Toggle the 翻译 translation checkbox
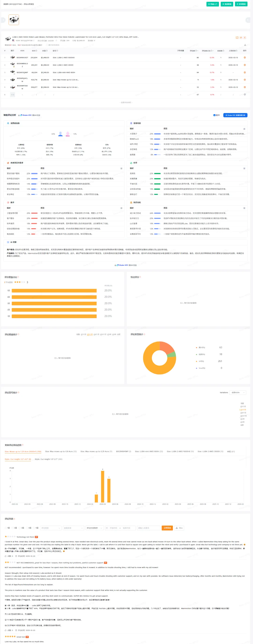The width and height of the screenshot is (253, 644). pyautogui.click(x=214, y=115)
